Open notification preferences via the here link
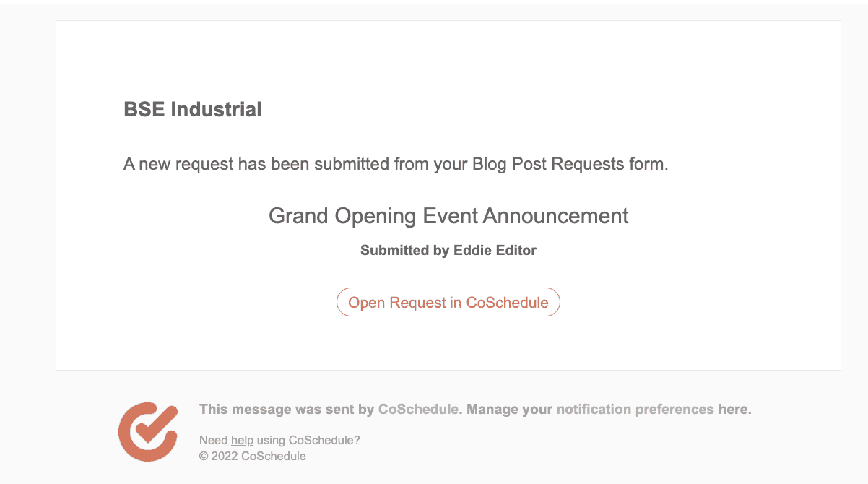 [736, 409]
